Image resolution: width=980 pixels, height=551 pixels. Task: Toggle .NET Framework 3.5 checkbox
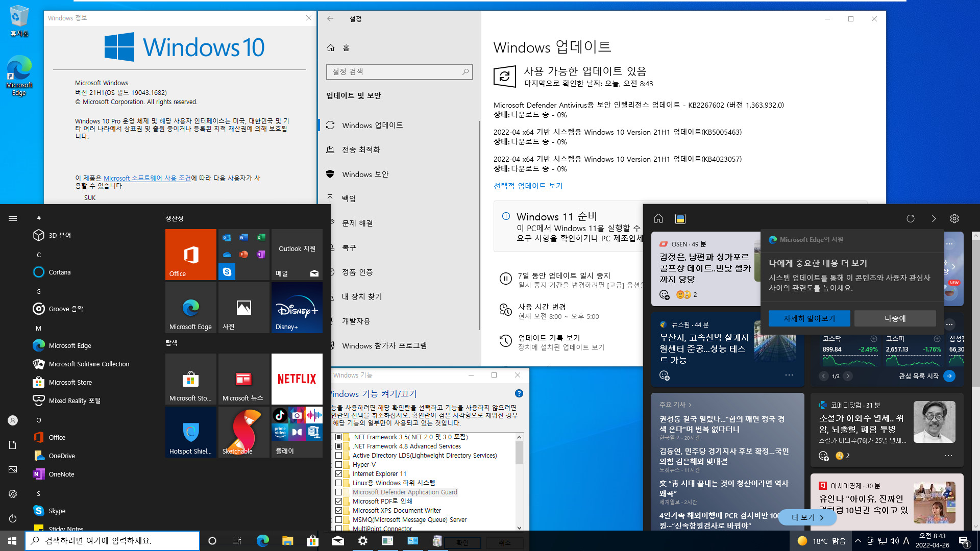pos(338,437)
